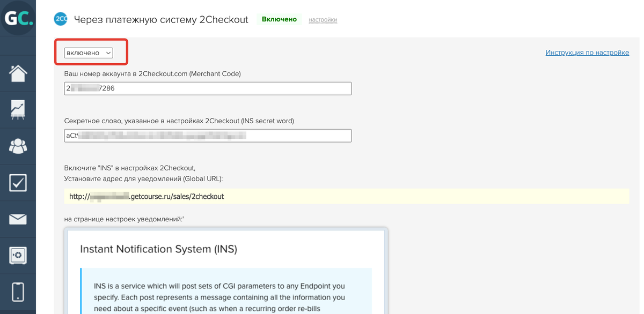Screen dimensions: 644x314
Task: Click the green 'Включено' status label
Action: 279,19
